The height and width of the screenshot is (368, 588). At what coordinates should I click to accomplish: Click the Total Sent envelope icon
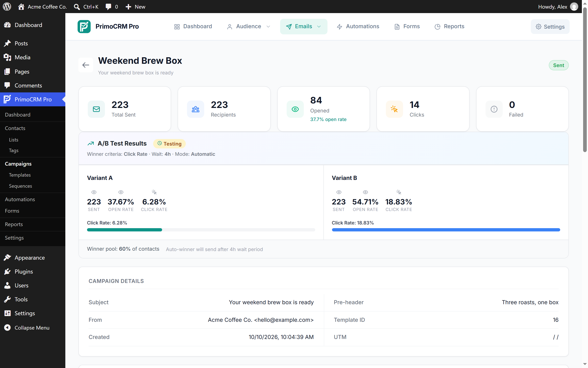pyautogui.click(x=96, y=109)
